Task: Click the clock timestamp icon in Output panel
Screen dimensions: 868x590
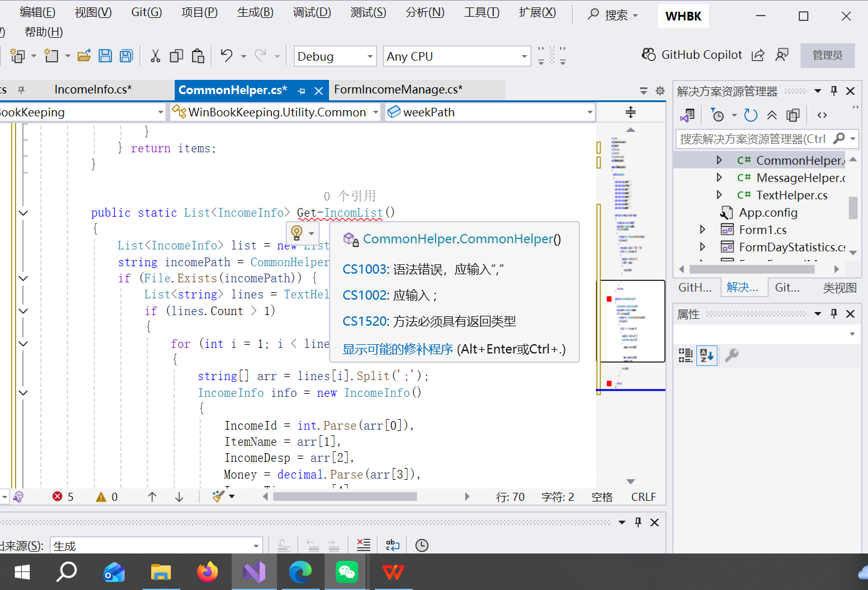Action: (422, 545)
